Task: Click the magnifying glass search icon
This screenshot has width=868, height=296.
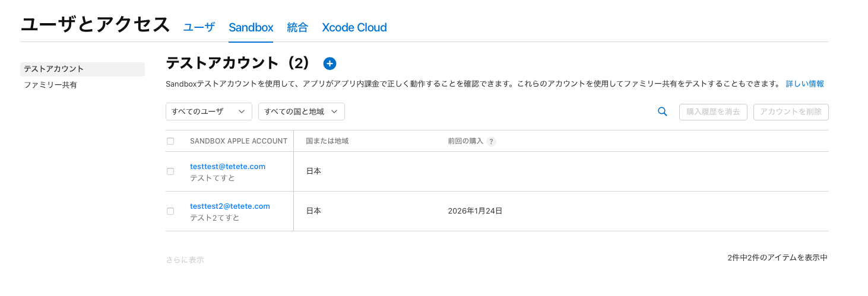Action: 663,112
